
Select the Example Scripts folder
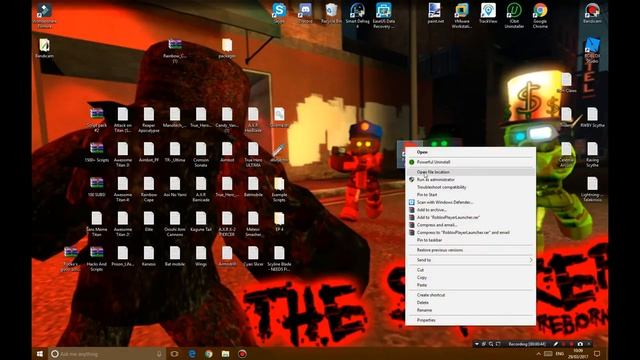point(279,189)
